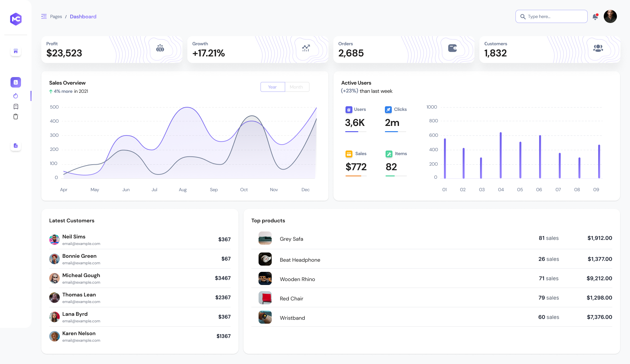Open the bookmark icon in sidebar
Viewport: 630px width, 364px height.
(x=16, y=107)
